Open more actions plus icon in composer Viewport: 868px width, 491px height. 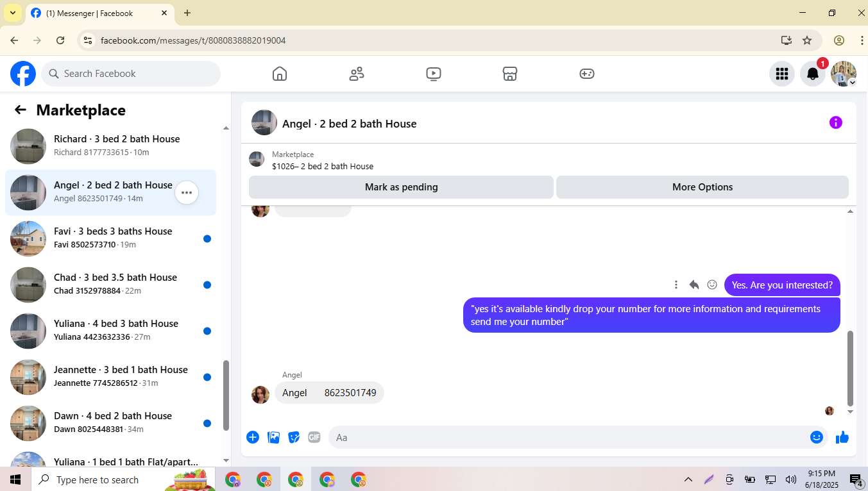[x=253, y=437]
